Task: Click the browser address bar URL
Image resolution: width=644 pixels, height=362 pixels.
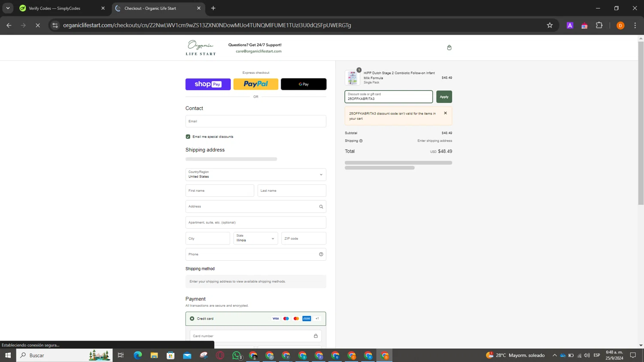Action: 207,25
